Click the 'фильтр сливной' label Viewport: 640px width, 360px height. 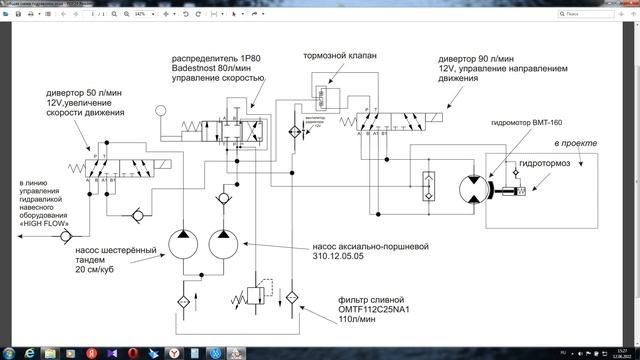click(371, 300)
